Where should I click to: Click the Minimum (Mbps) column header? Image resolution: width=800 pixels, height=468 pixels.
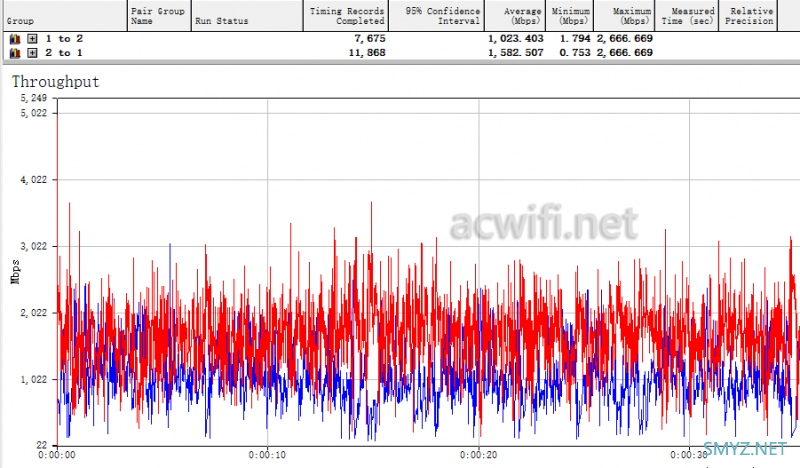coord(571,15)
